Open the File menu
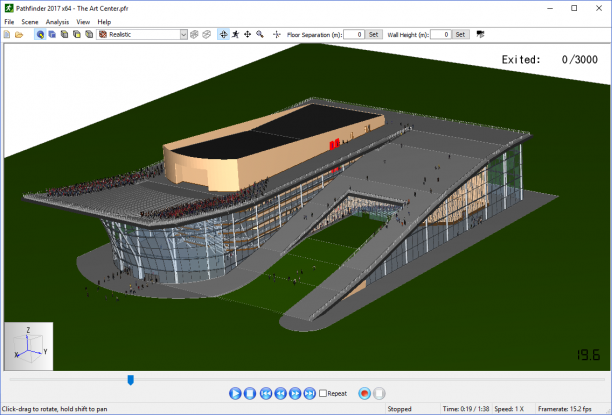 9,22
